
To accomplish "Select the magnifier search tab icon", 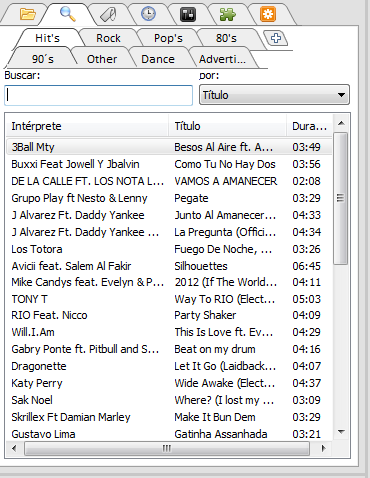I will point(68,14).
